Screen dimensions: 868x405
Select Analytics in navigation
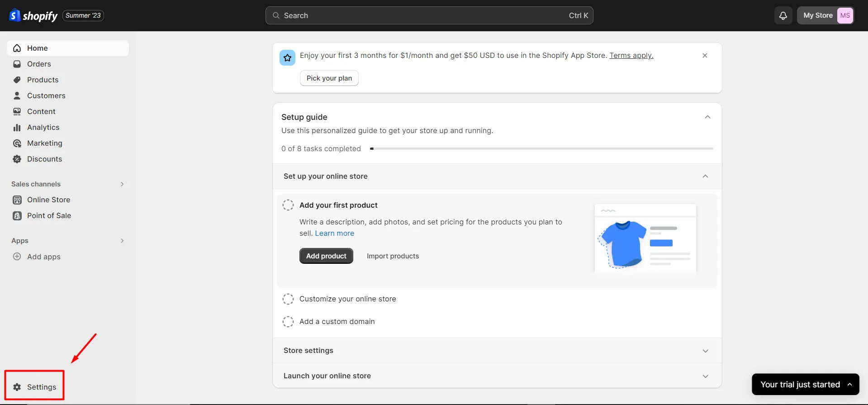(x=68, y=127)
